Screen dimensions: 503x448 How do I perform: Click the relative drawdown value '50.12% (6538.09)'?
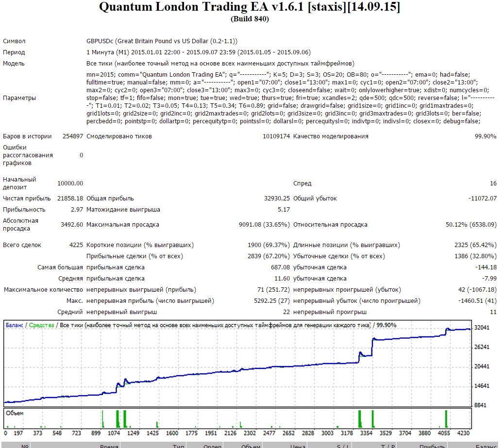[471, 224]
